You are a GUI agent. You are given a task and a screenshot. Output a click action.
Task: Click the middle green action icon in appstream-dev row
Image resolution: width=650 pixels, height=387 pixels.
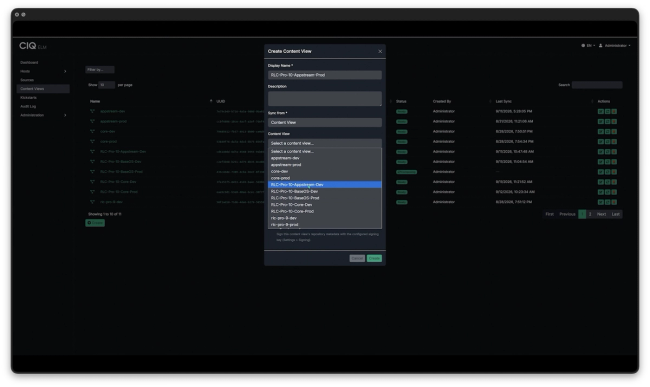pos(607,111)
